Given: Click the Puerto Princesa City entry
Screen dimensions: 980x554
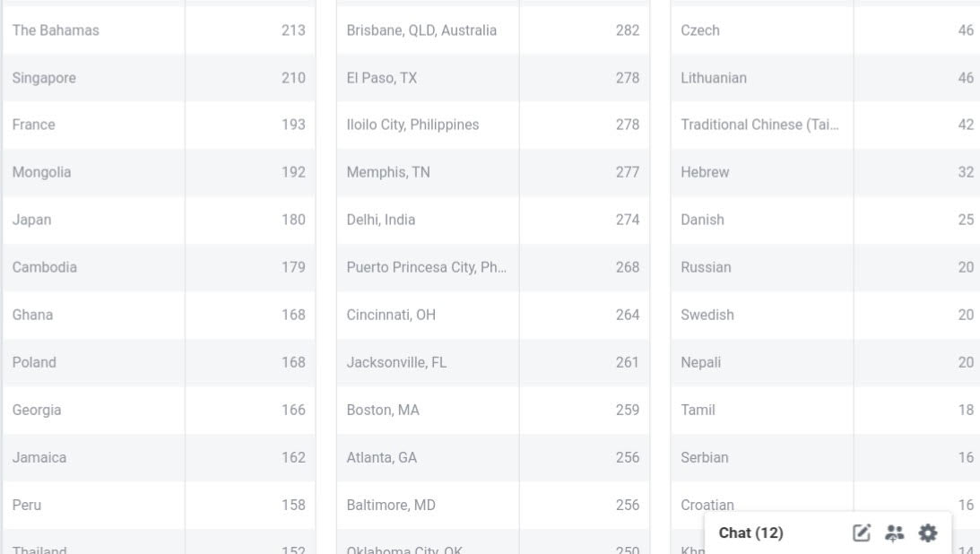Looking at the screenshot, I should point(427,267).
